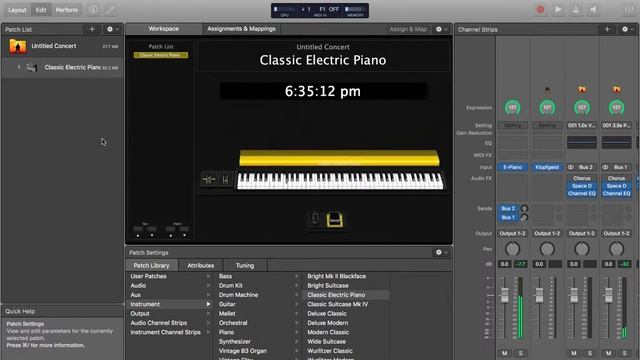Click the yellow bar above keyboard
Screen dimensions: 640x360
pyautogui.click(x=339, y=158)
